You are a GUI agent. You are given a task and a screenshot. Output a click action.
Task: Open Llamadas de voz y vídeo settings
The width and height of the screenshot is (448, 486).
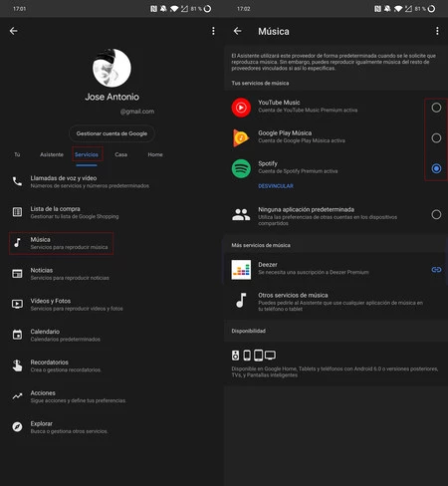tap(90, 181)
